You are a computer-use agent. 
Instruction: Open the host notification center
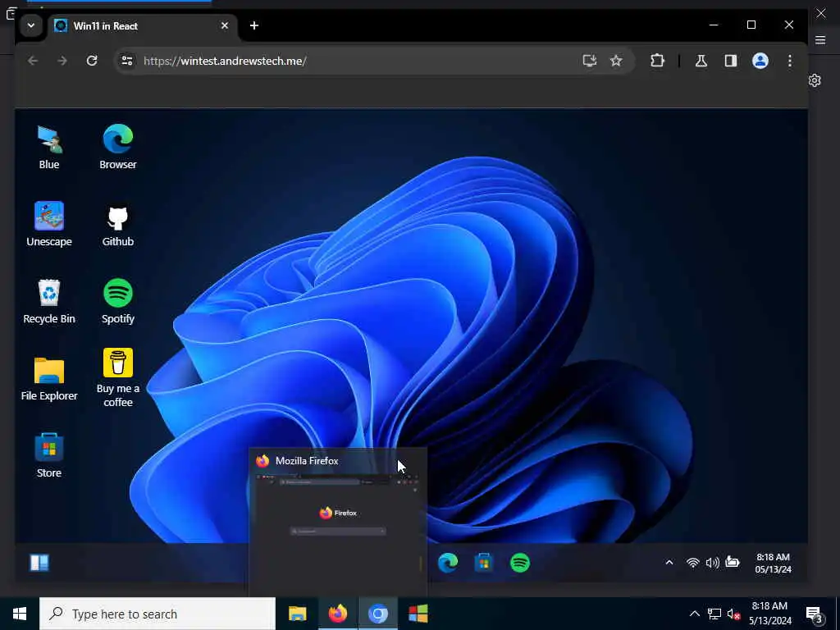815,614
